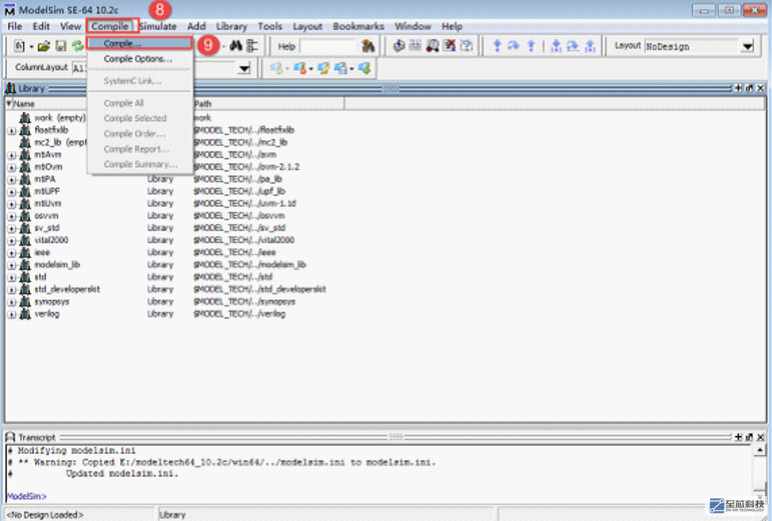Select the work (empty) library row
This screenshot has height=521, width=772.
point(60,118)
